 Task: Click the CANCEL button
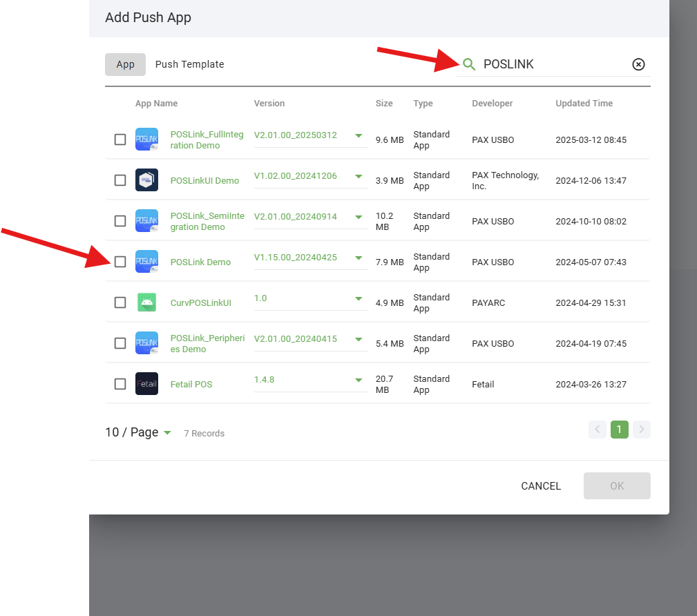(x=540, y=485)
